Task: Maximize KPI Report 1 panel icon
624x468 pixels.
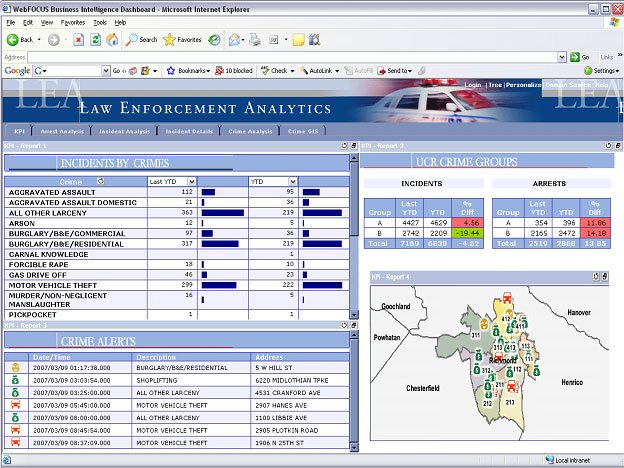Action: pyautogui.click(x=353, y=146)
